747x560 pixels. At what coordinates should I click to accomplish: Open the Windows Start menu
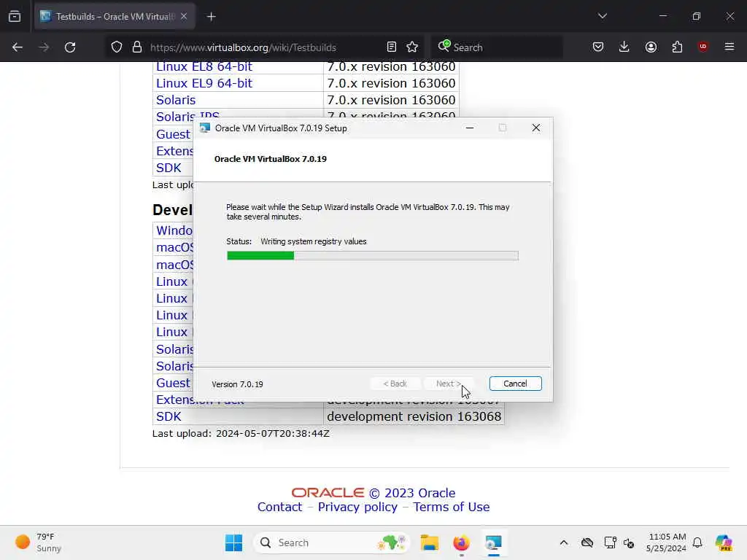pyautogui.click(x=233, y=542)
